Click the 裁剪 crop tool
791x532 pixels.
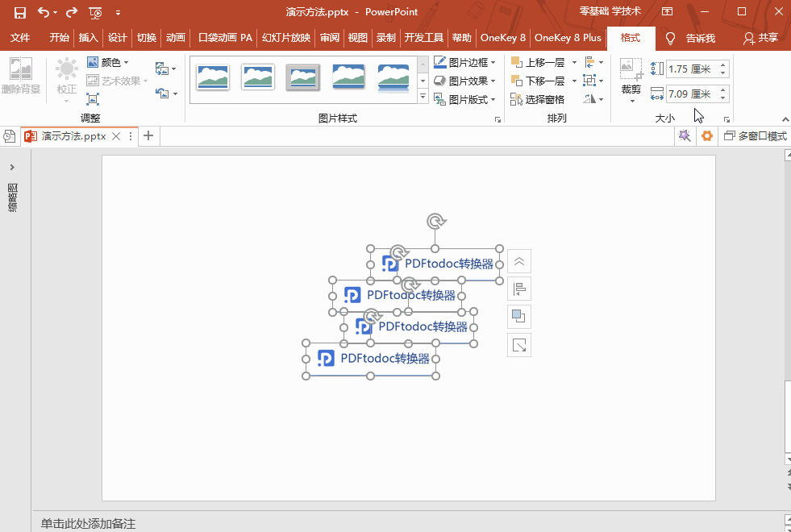click(631, 81)
